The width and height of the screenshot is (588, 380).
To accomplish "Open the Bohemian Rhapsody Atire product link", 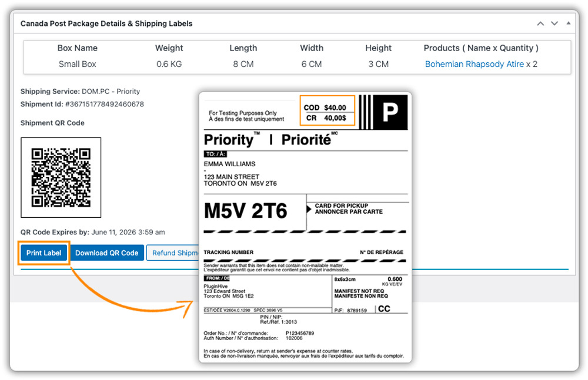I will point(474,64).
